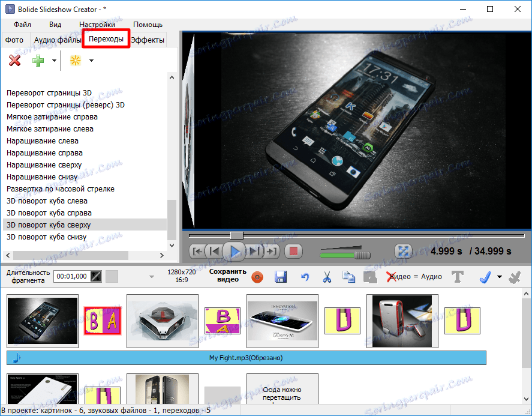Expand the yellow star transition dropdown
The height and width of the screenshot is (416, 532).
91,60
